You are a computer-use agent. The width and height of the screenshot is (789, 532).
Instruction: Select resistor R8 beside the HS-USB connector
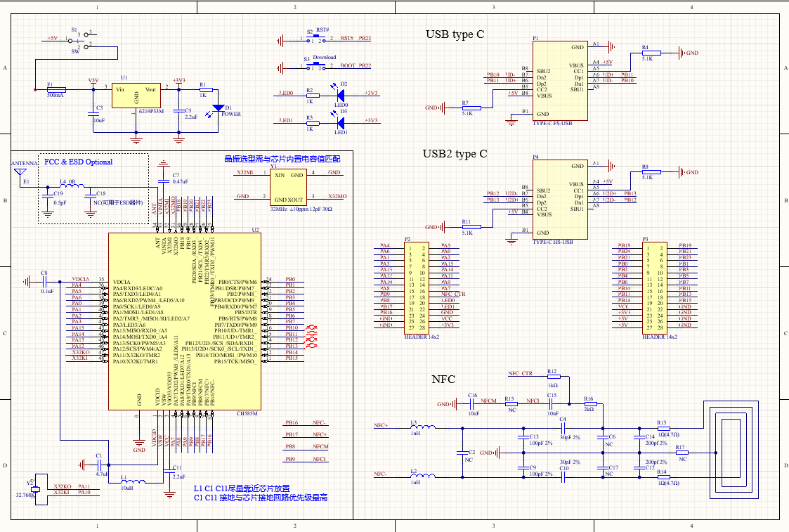tap(651, 172)
